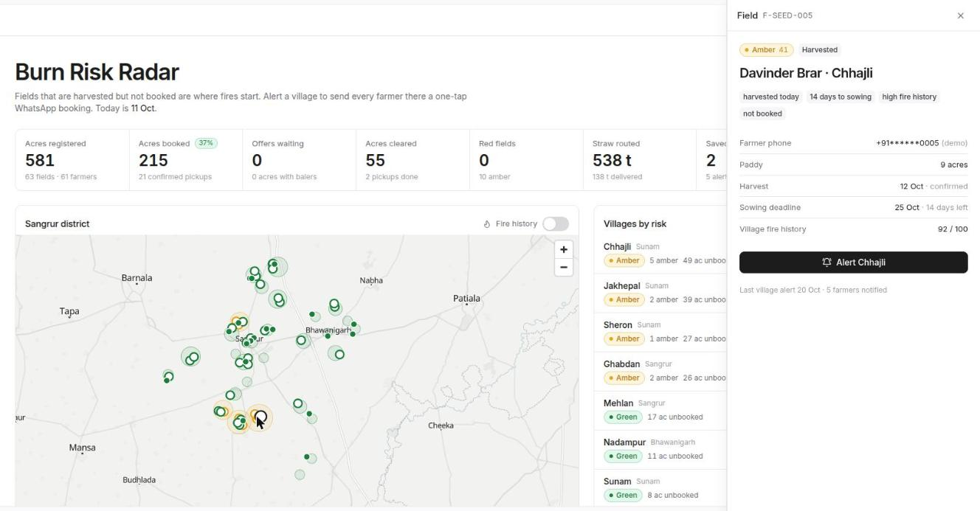Viewport: 980px width, 511px height.
Task: Zoom in on the map with plus
Action: click(x=564, y=249)
